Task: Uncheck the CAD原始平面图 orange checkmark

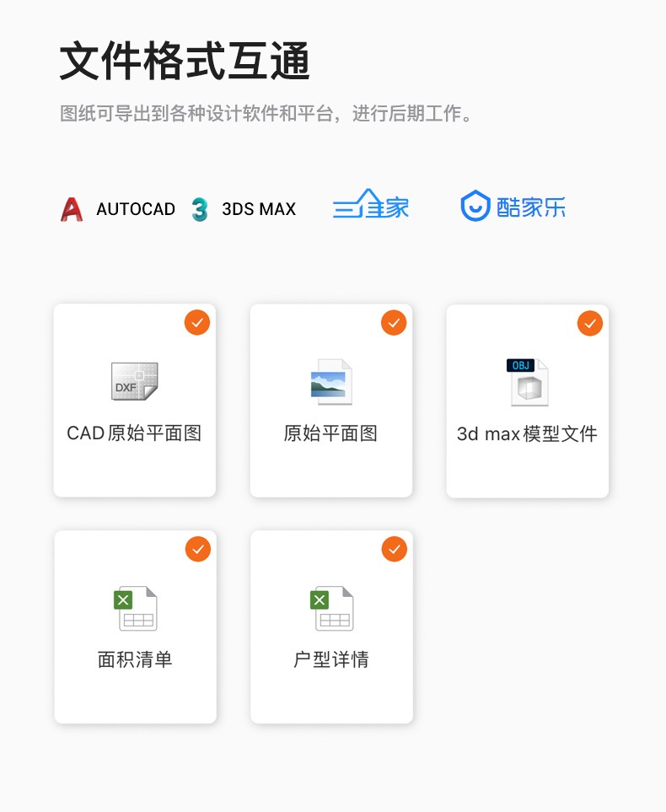Action: pos(197,322)
